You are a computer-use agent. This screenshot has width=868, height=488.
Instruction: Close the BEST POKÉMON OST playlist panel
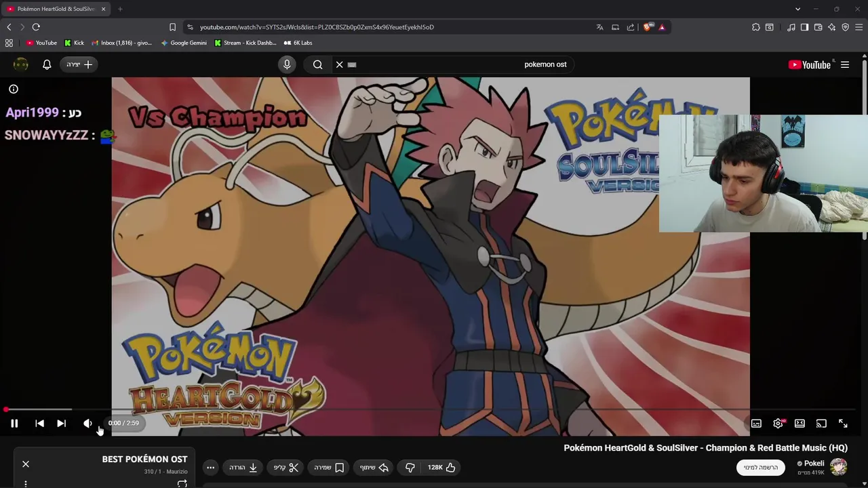tap(26, 464)
